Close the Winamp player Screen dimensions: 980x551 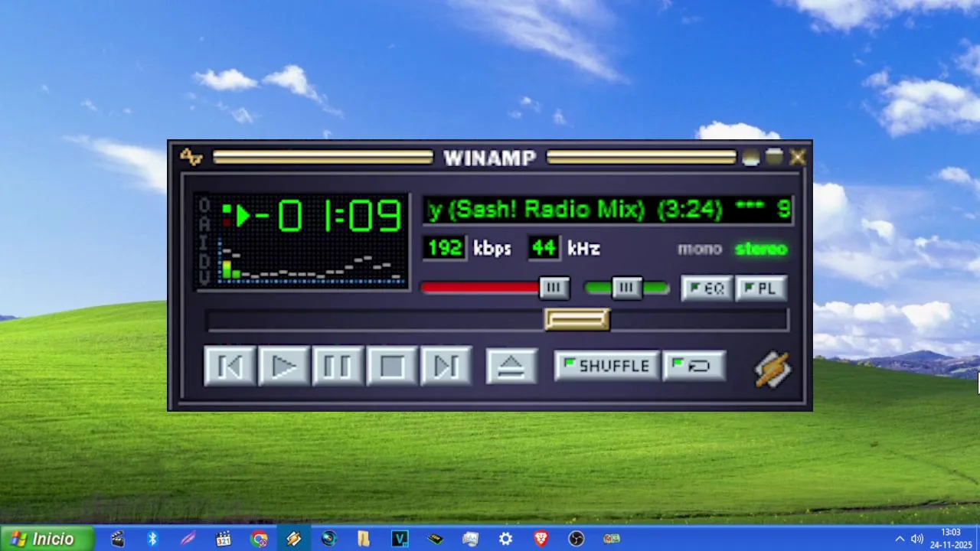point(798,157)
